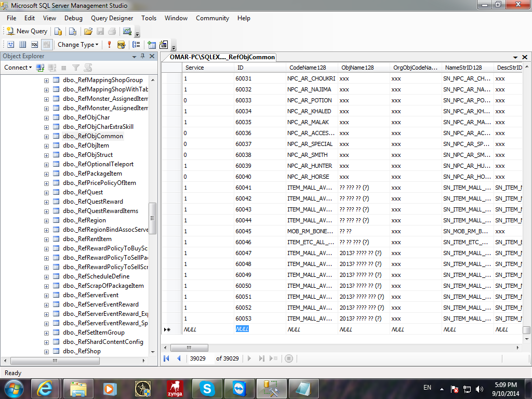Image resolution: width=532 pixels, height=399 pixels.
Task: Click the Connect Object Explorer server icon
Action: pos(40,68)
